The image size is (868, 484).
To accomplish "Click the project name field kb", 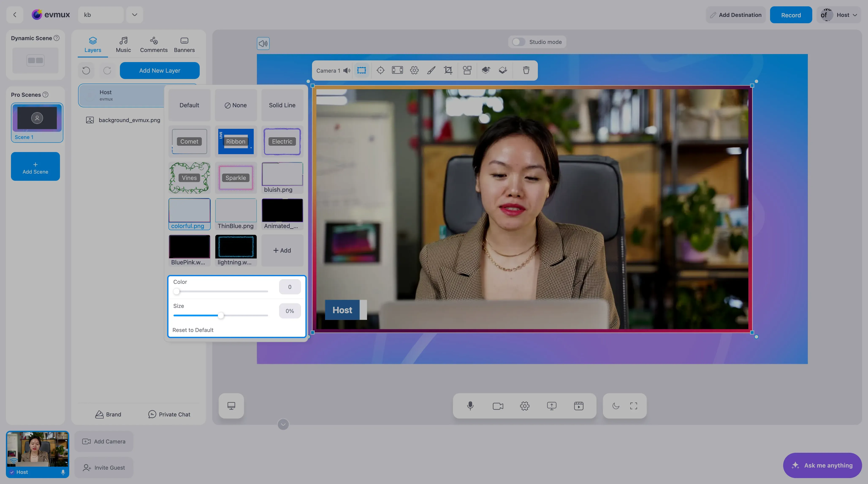I will tap(101, 15).
